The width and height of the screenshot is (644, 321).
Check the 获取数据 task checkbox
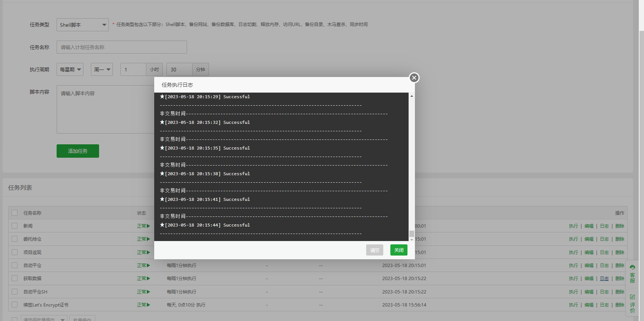point(15,278)
